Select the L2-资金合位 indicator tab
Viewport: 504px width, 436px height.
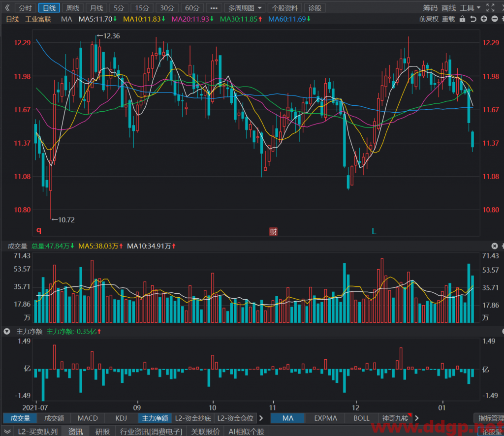click(235, 418)
